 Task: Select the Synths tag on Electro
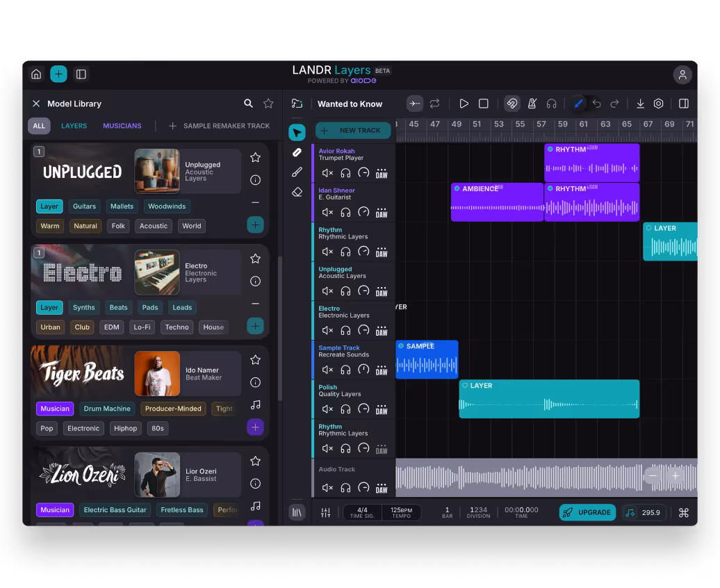point(84,307)
